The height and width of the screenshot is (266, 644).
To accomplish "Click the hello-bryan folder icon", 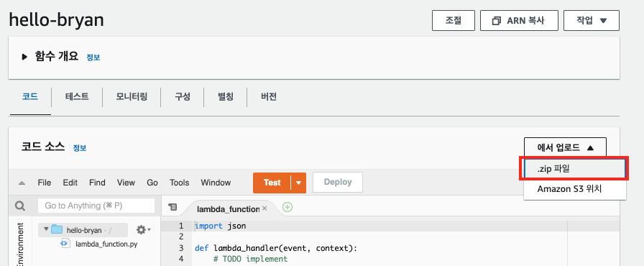I will click(x=57, y=229).
